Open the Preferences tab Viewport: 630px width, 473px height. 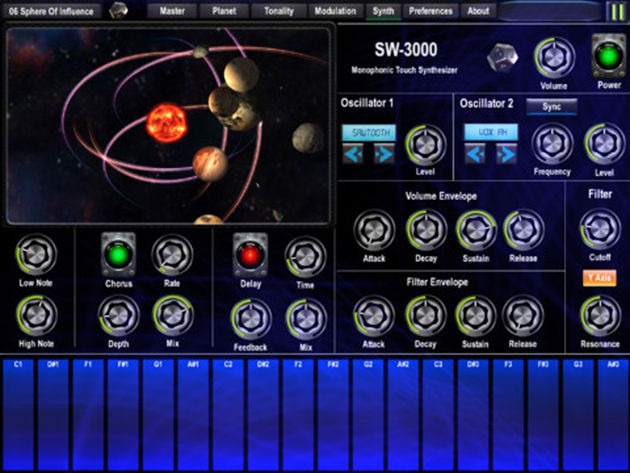[431, 11]
